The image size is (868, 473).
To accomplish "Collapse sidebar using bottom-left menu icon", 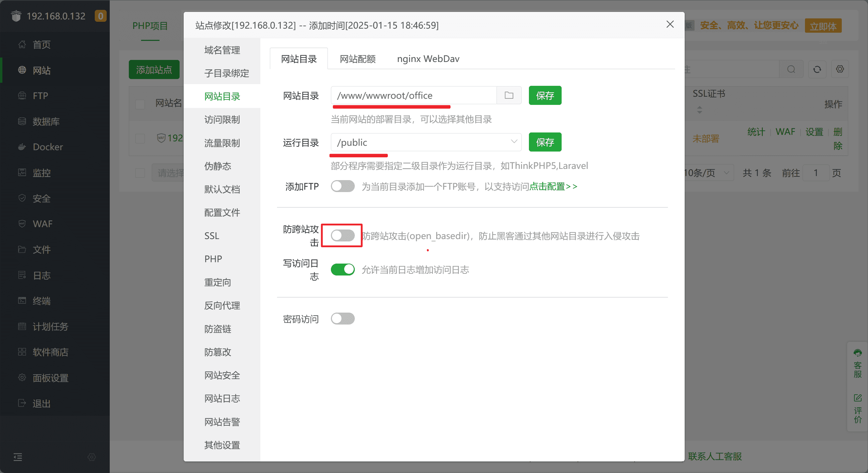I will click(x=18, y=457).
